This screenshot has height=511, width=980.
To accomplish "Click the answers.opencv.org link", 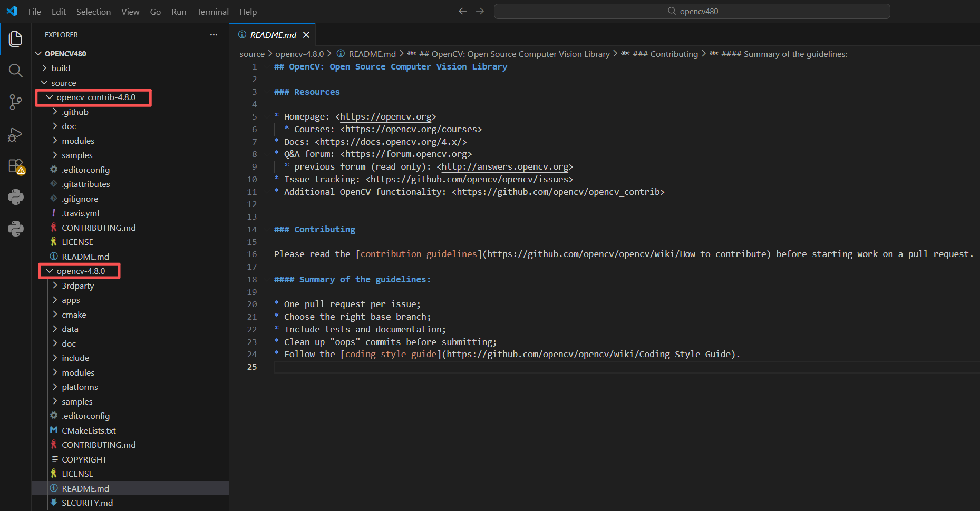I will pos(505,166).
